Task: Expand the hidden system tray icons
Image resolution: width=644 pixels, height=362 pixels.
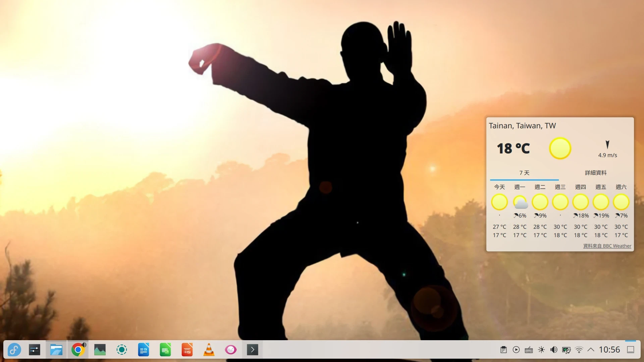Action: (x=591, y=350)
